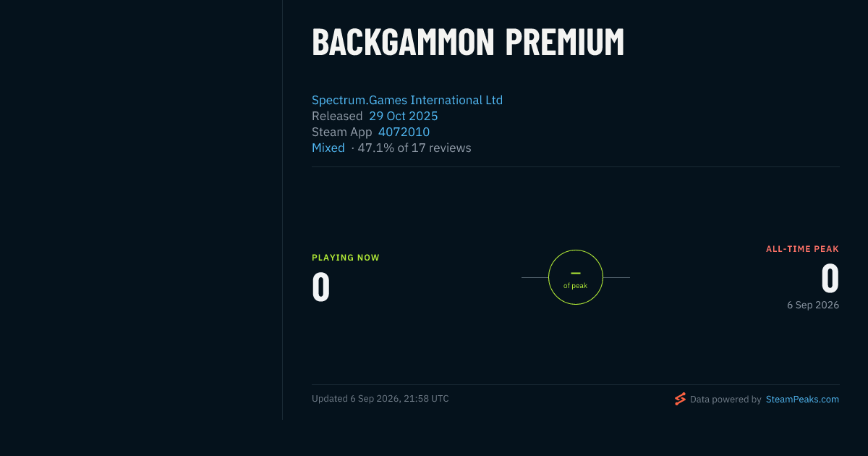
Task: Open the SteamPeaks.com link
Action: pyautogui.click(x=802, y=399)
